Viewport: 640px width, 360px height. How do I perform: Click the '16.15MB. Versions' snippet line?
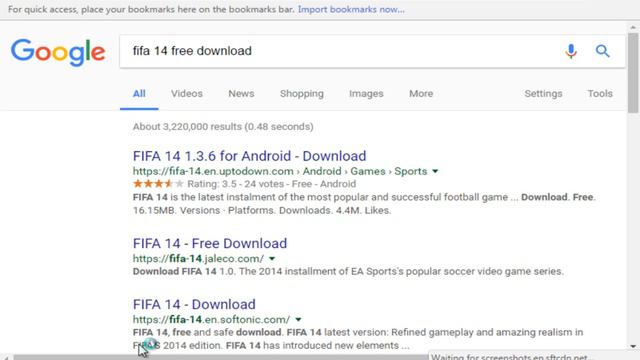click(262, 211)
